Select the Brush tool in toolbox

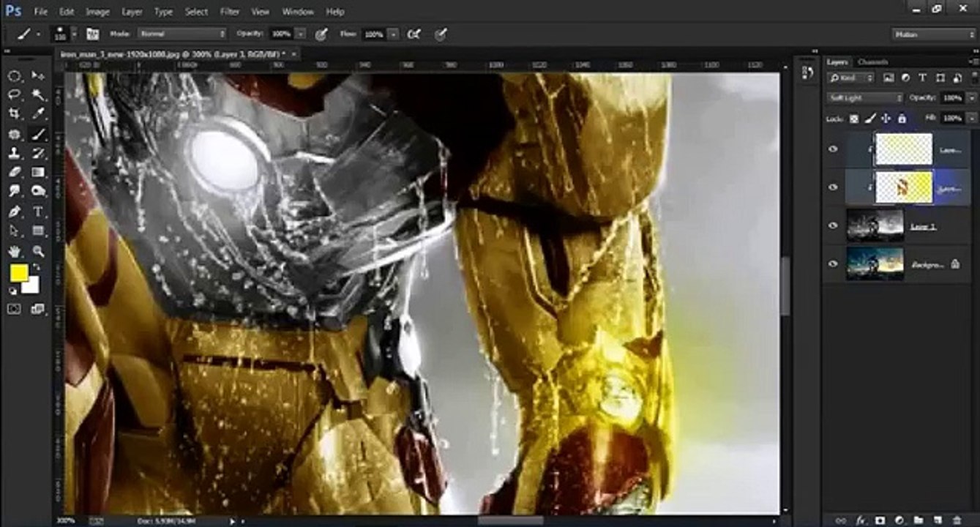click(38, 134)
